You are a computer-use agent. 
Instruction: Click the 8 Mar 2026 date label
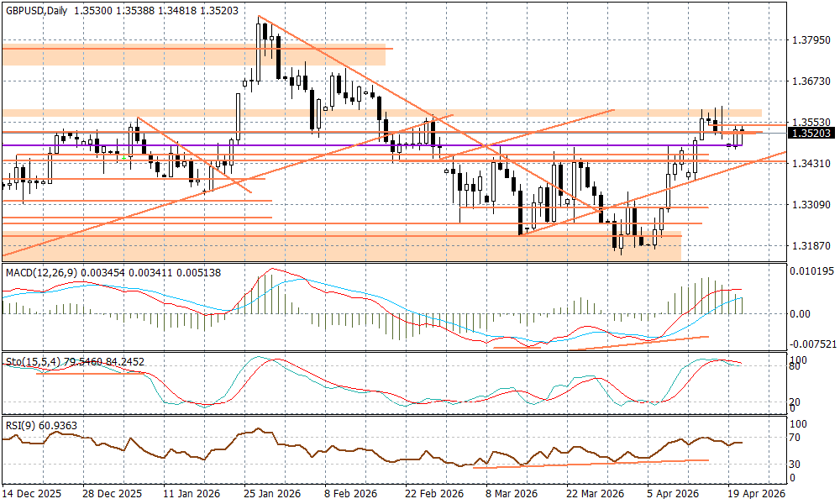[512, 495]
